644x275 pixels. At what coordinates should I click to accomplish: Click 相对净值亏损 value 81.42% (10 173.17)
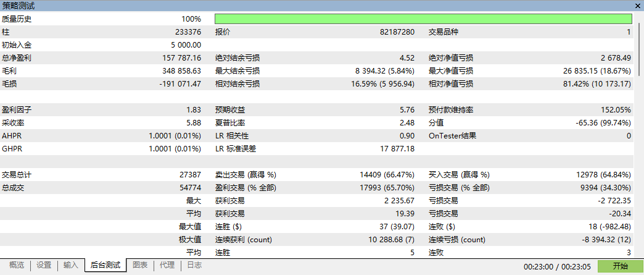(598, 84)
